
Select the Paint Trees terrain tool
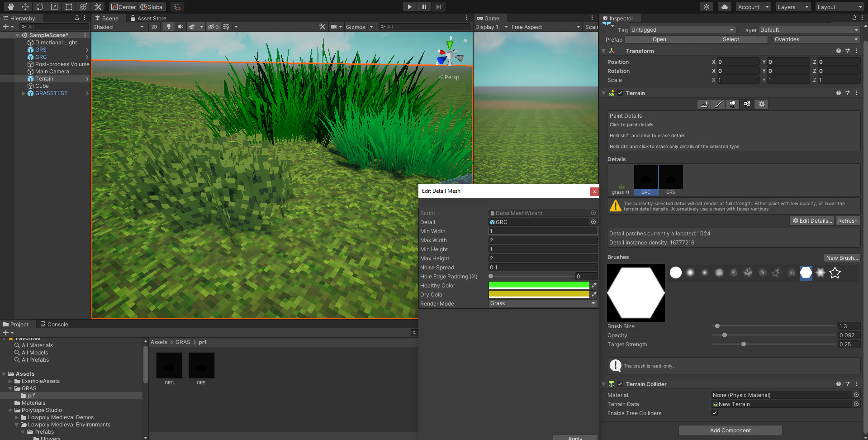732,104
